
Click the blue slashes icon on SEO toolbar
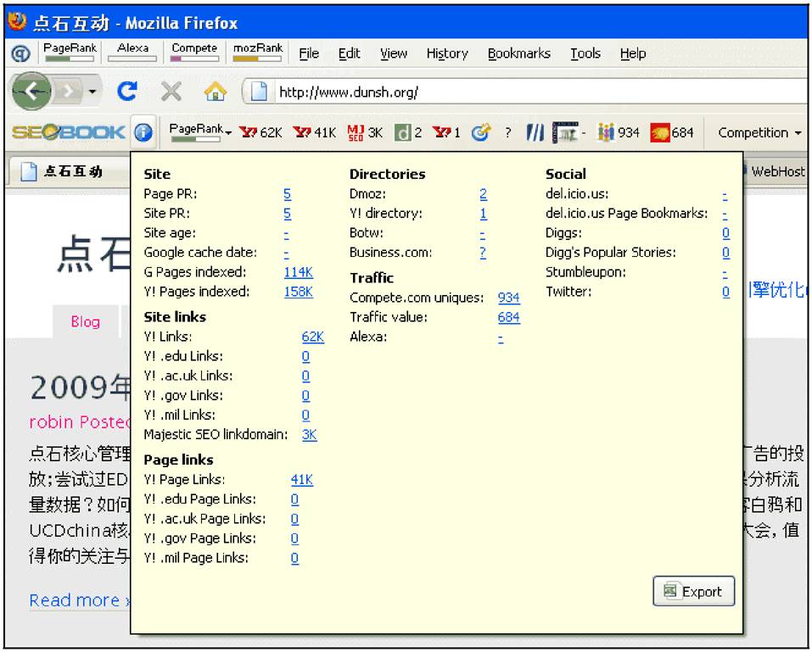click(535, 132)
